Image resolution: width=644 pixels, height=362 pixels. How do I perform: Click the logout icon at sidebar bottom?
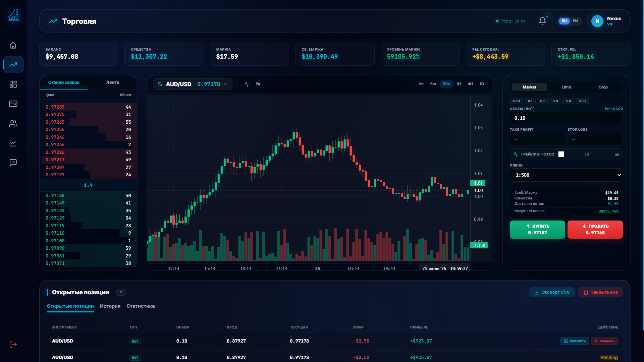[13, 344]
